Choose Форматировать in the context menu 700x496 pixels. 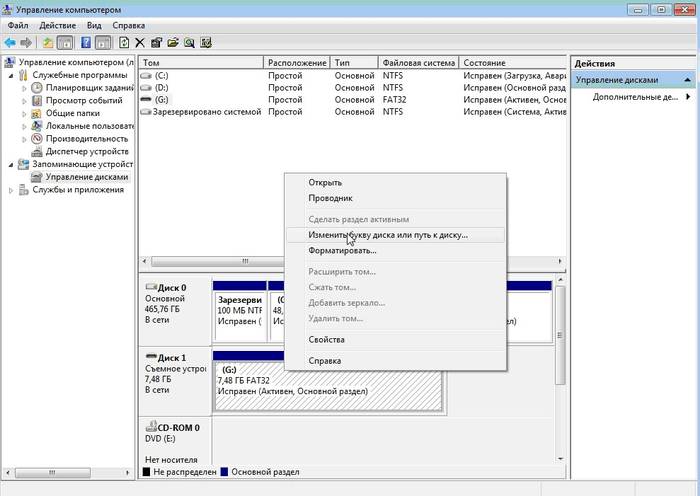pyautogui.click(x=343, y=250)
